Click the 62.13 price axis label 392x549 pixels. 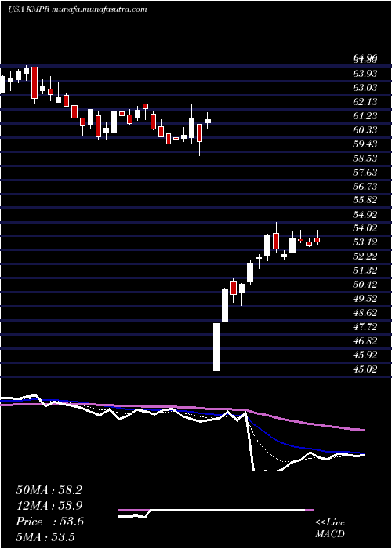tap(365, 101)
